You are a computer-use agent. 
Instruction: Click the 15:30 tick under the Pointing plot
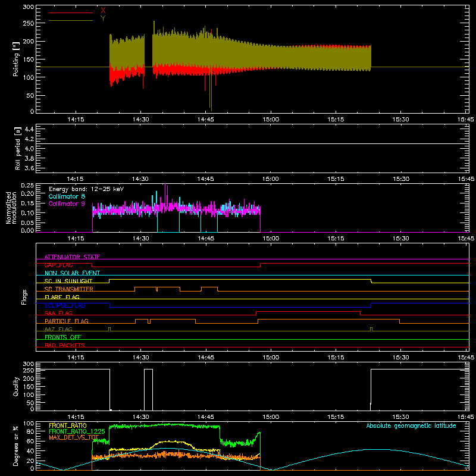click(x=400, y=120)
